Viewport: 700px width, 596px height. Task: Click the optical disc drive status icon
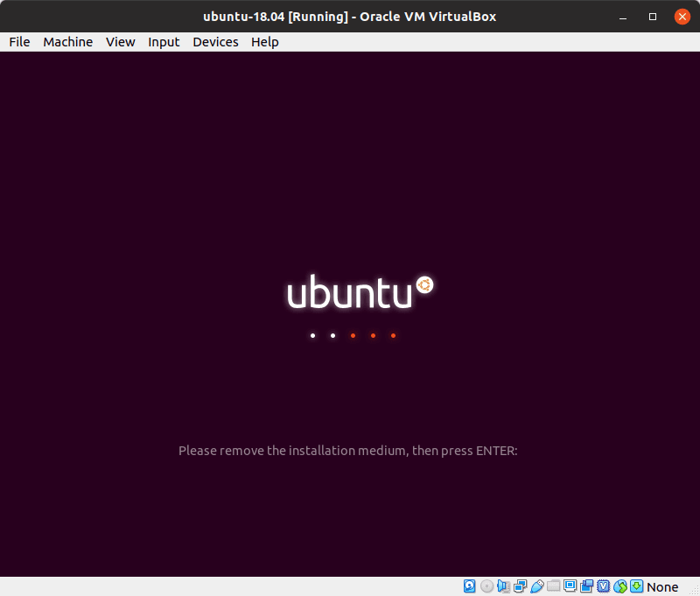click(486, 586)
